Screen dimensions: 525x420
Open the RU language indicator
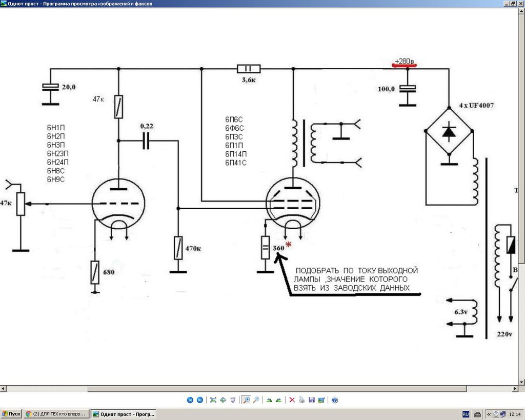tap(466, 414)
